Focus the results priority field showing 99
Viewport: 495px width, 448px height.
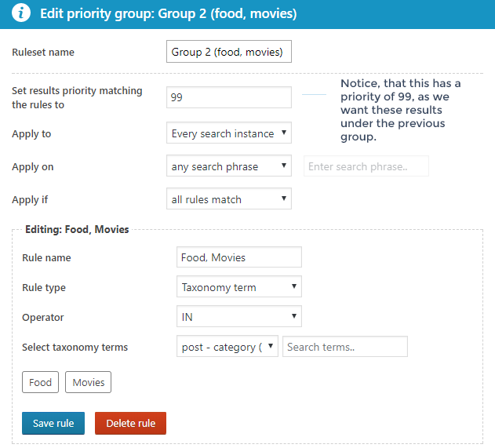tap(229, 97)
